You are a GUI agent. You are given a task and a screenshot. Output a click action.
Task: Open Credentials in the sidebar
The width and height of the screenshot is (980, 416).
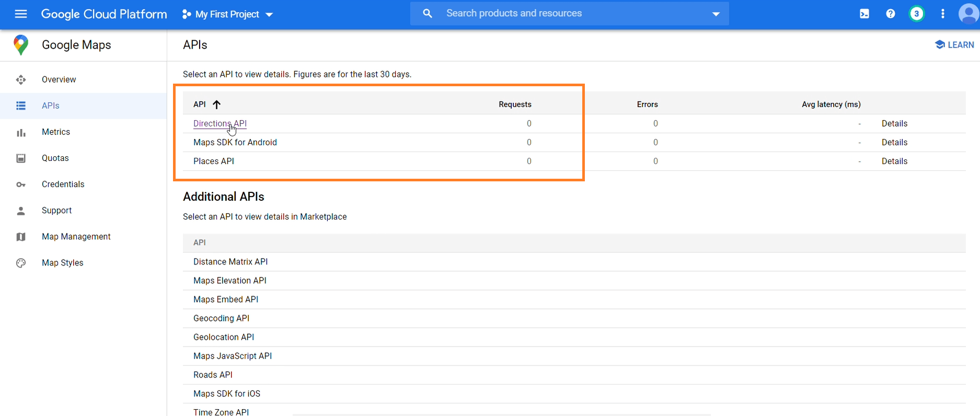coord(63,184)
